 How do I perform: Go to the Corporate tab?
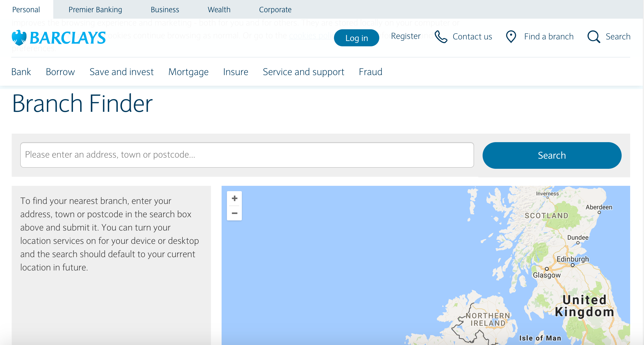(x=275, y=10)
